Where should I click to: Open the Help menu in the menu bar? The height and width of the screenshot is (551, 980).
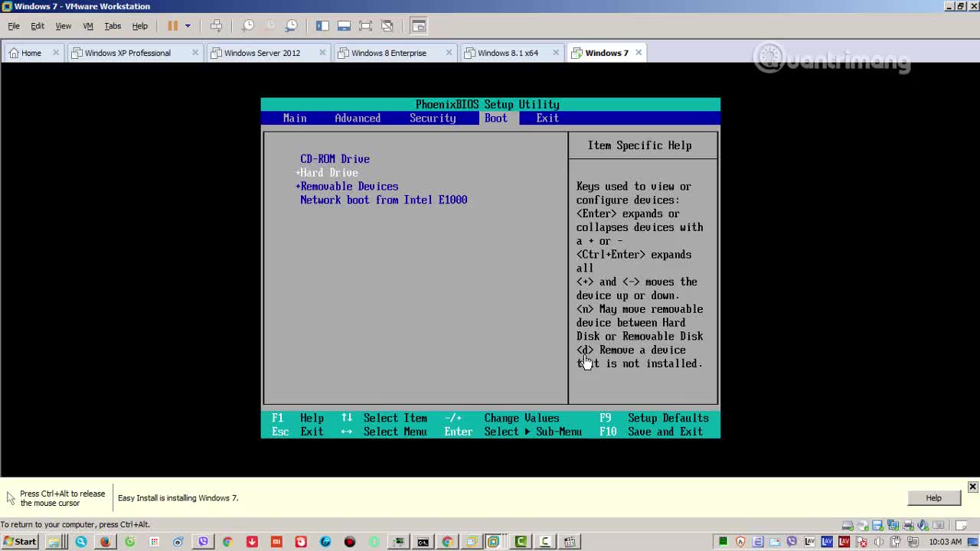pos(140,26)
